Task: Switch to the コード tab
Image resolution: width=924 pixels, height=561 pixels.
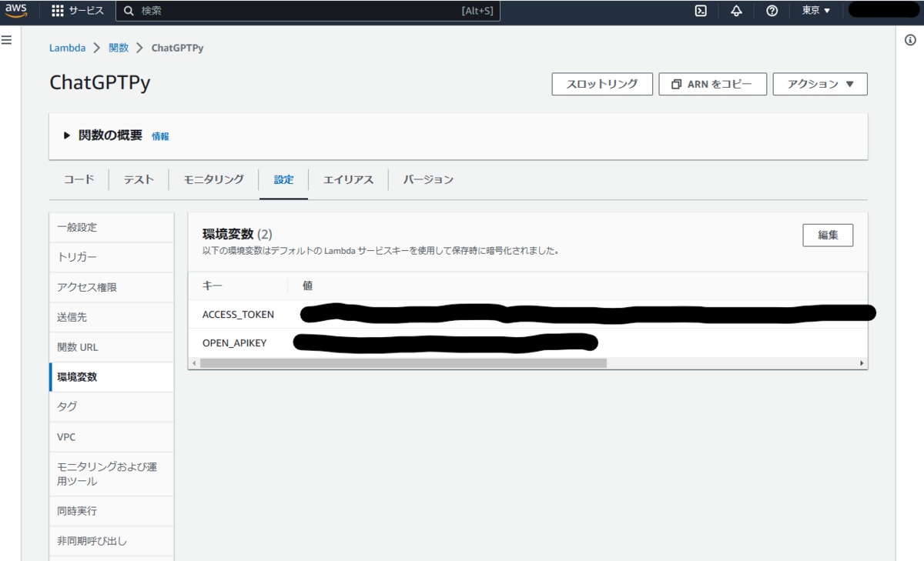Action: [x=78, y=179]
